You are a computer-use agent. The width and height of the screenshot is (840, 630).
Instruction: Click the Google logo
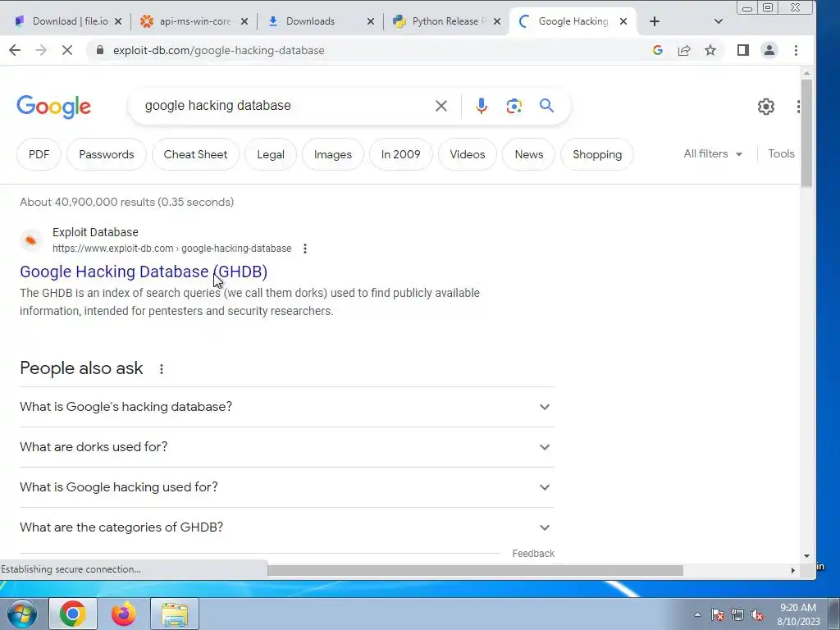click(53, 107)
